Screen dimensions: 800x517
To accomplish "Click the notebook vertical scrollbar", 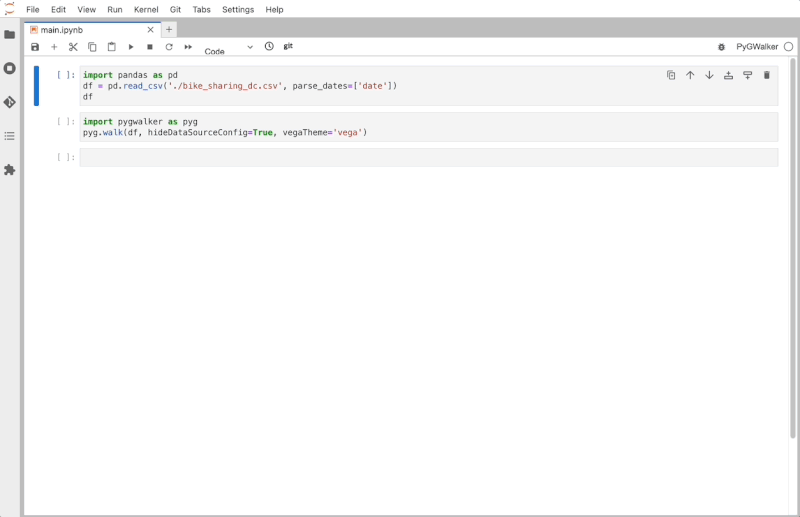I will pyautogui.click(x=792, y=248).
